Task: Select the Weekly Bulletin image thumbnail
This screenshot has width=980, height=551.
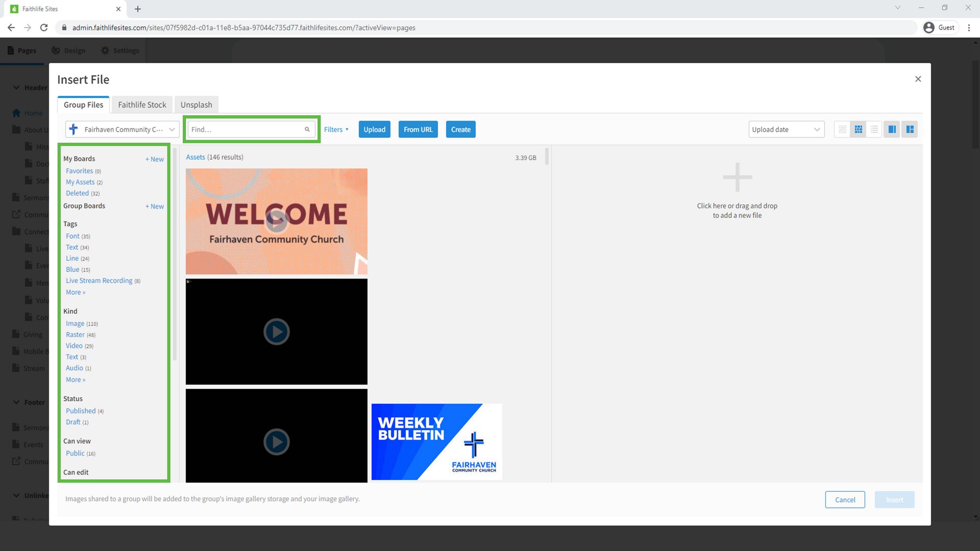Action: coord(437,442)
